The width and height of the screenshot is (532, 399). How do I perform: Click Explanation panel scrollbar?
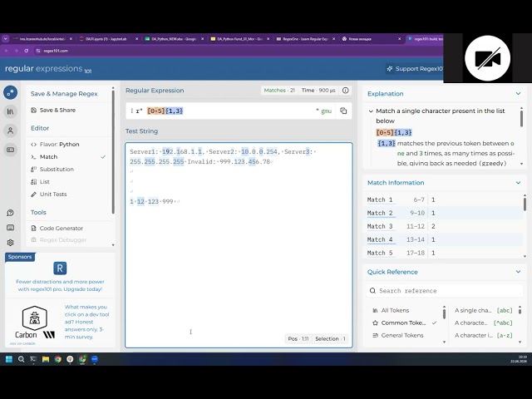[x=521, y=118]
